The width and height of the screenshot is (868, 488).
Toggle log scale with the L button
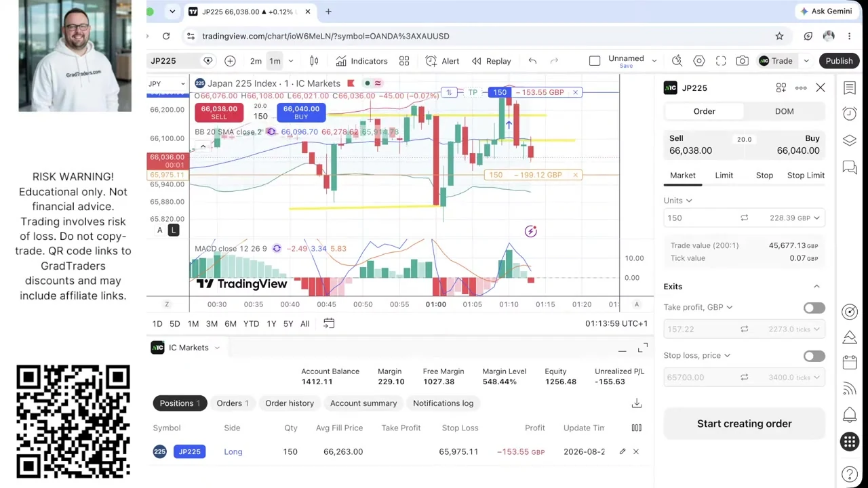173,230
